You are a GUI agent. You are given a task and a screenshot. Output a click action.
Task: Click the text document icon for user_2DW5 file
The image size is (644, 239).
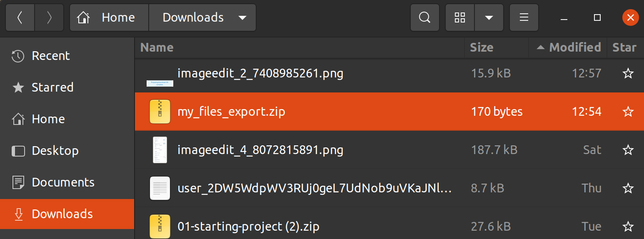click(x=160, y=188)
